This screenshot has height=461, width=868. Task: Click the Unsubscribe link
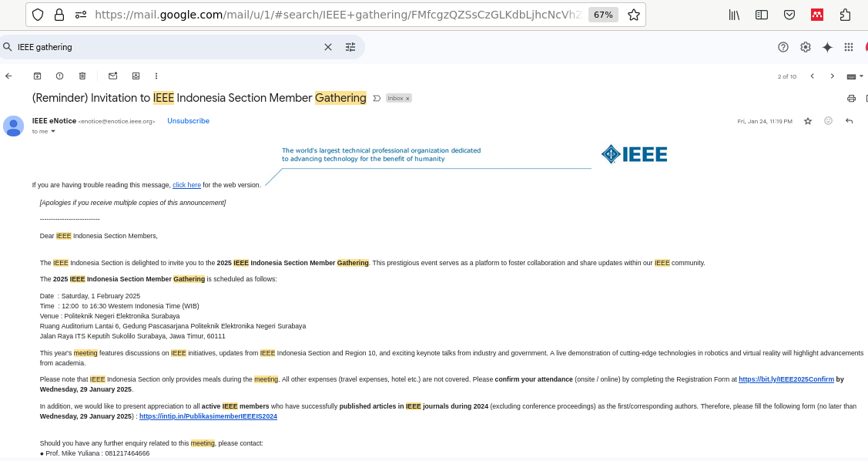click(x=188, y=121)
